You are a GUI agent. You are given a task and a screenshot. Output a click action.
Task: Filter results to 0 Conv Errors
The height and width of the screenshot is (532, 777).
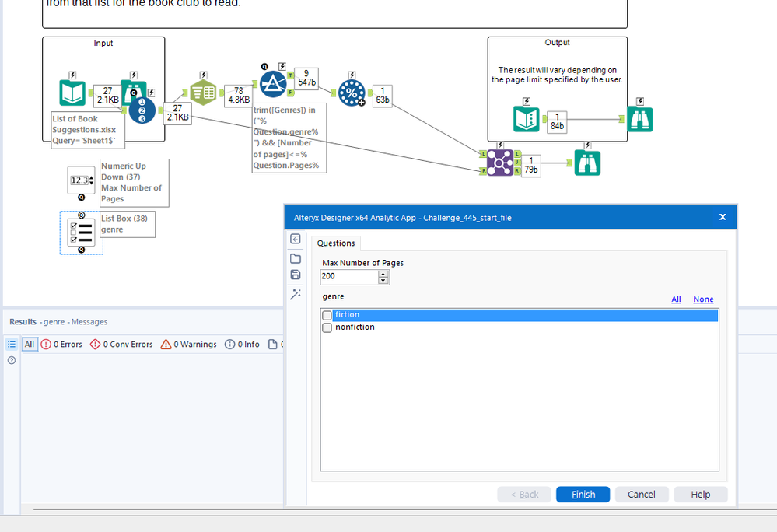pos(121,344)
